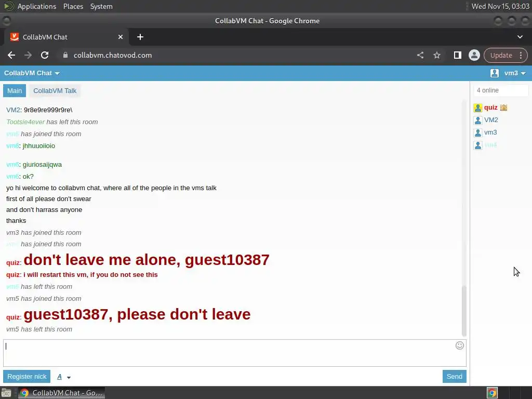Open the System menu

point(101,6)
